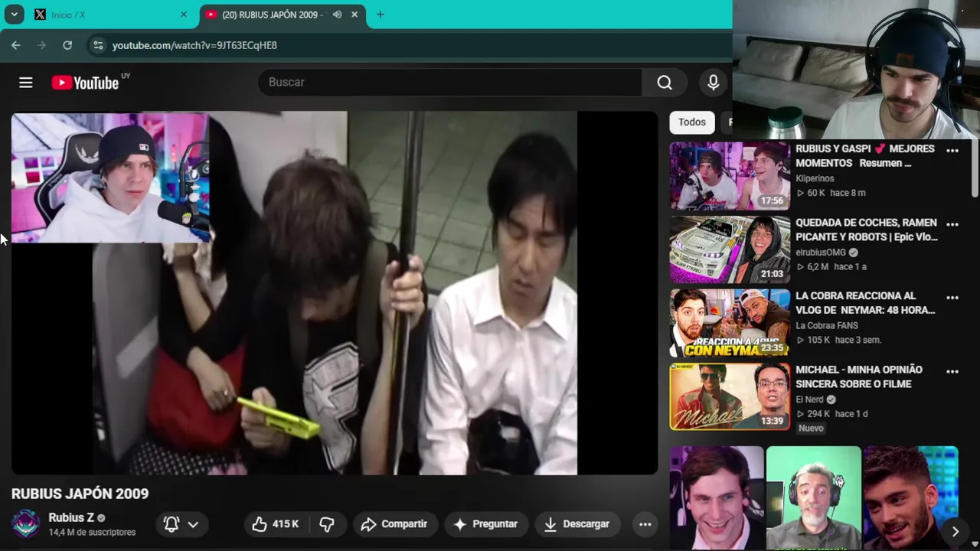Viewport: 980px width, 551px height.
Task: Go to YouTube home via logo
Action: tap(85, 83)
